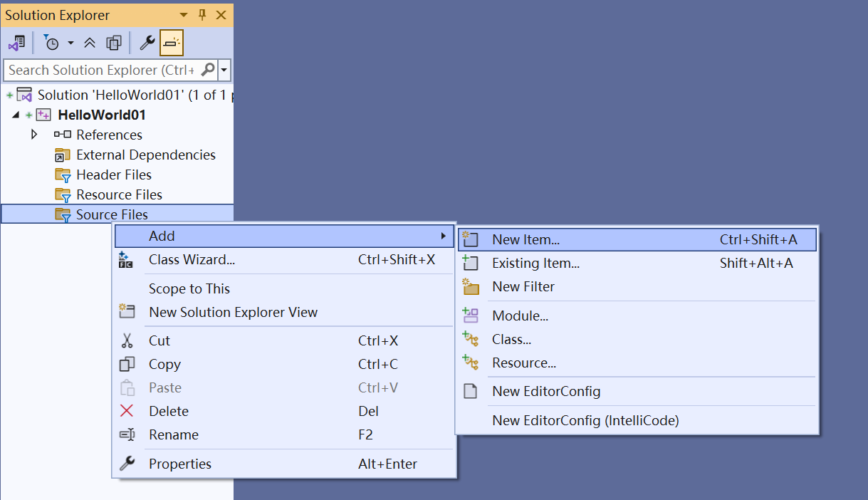Click New Filter in the Add submenu

pos(523,287)
